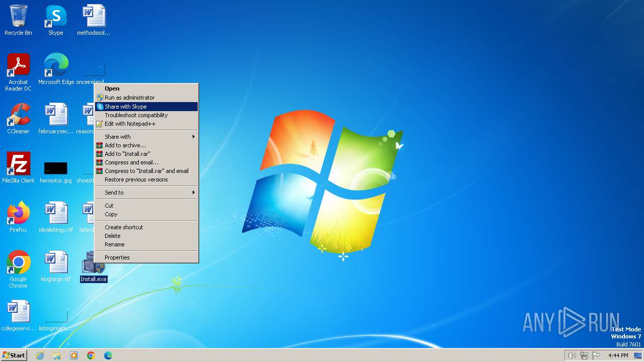This screenshot has height=362, width=644.
Task: Open the Recycle Bin desktop icon
Action: 18,20
